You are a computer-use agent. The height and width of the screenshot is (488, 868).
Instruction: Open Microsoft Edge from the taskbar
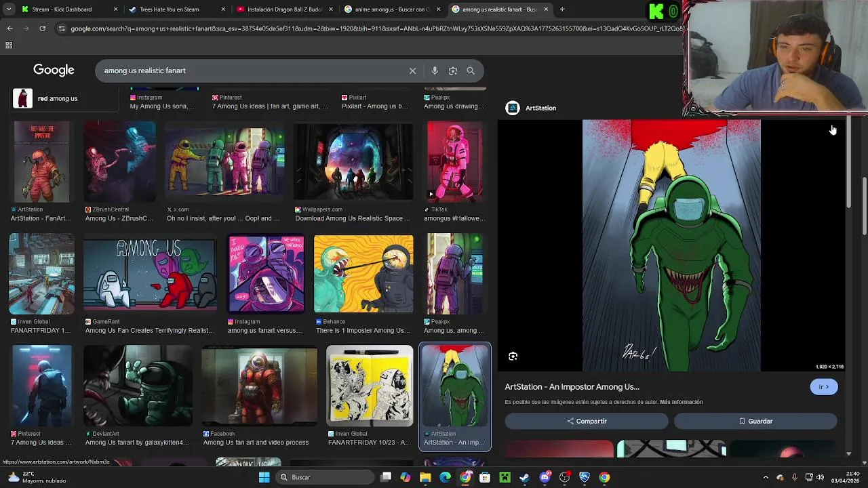[446, 477]
